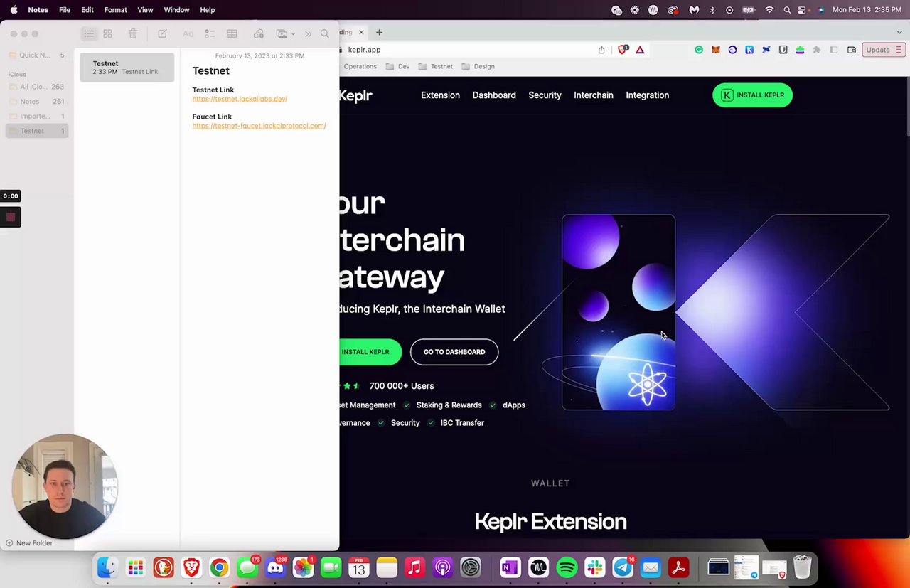Open the Grammarly extension icon

[x=699, y=50]
